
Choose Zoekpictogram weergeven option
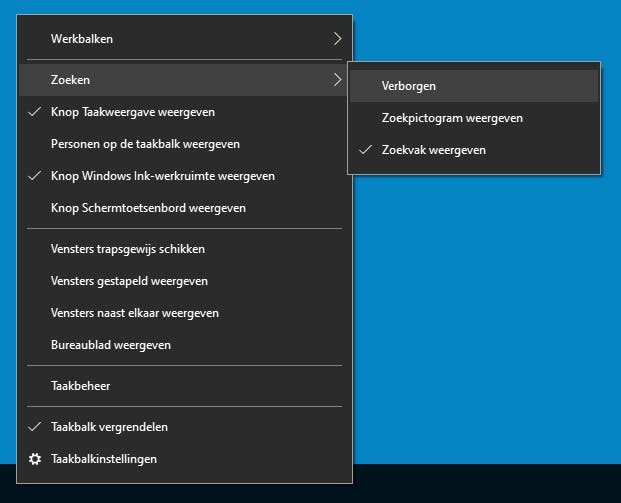click(x=452, y=118)
